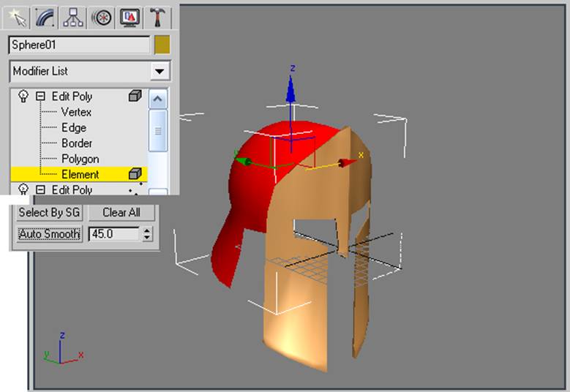Select the lower Edit Poly modifier
Viewport: 570px width, 392px height.
(x=72, y=189)
